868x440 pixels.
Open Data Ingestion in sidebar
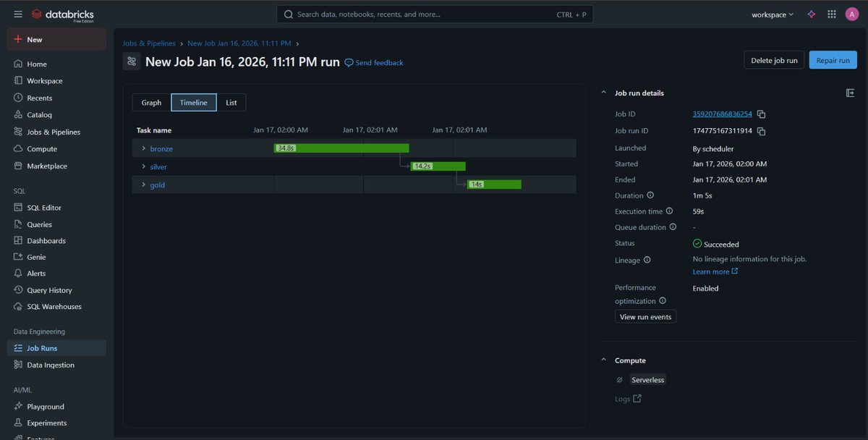57,365
